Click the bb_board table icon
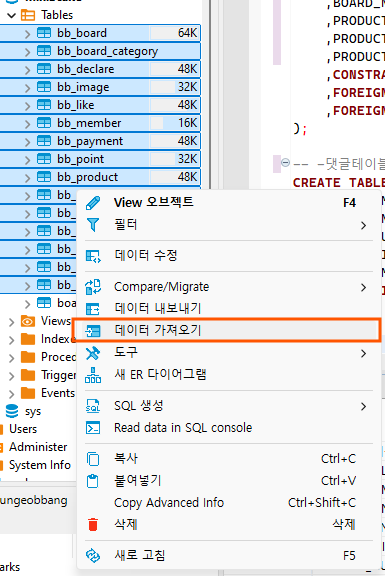 (x=44, y=33)
